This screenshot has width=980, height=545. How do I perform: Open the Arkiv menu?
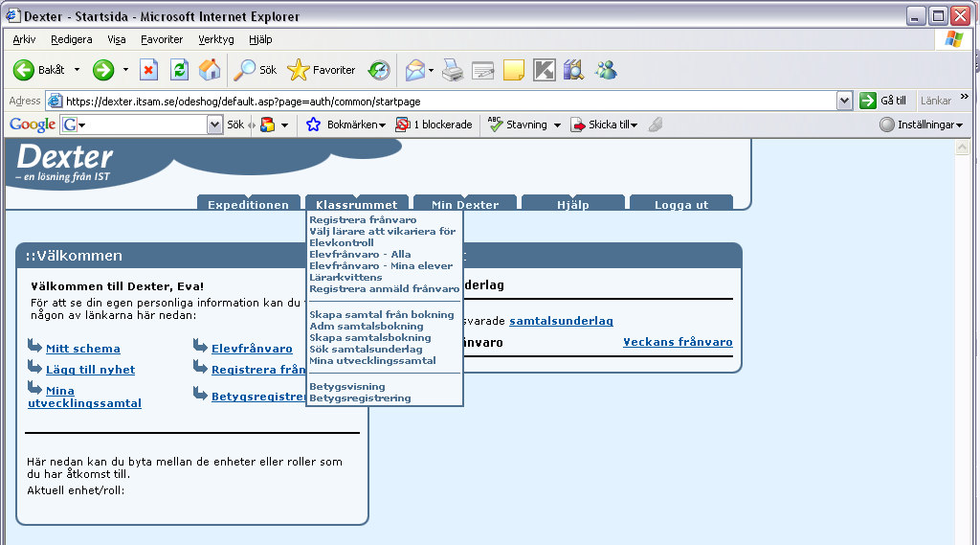click(x=24, y=39)
